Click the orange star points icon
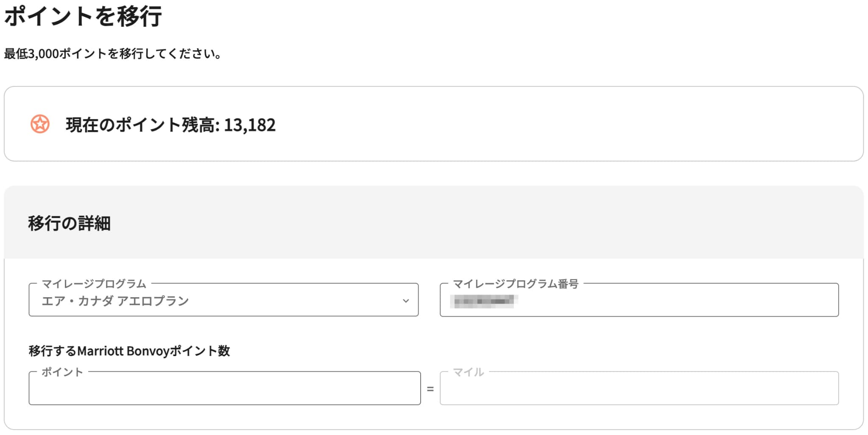868x435 pixels. click(40, 124)
